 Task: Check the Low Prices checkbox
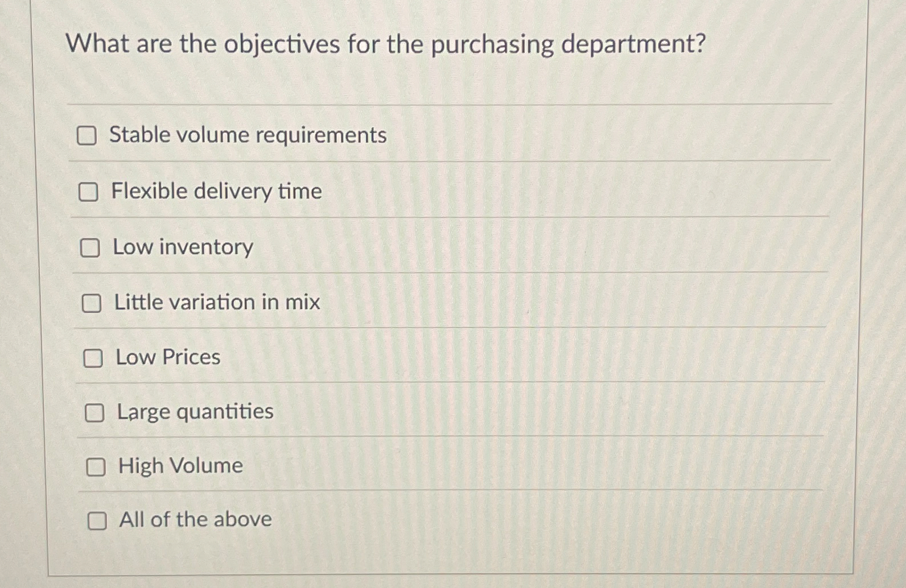(x=93, y=357)
